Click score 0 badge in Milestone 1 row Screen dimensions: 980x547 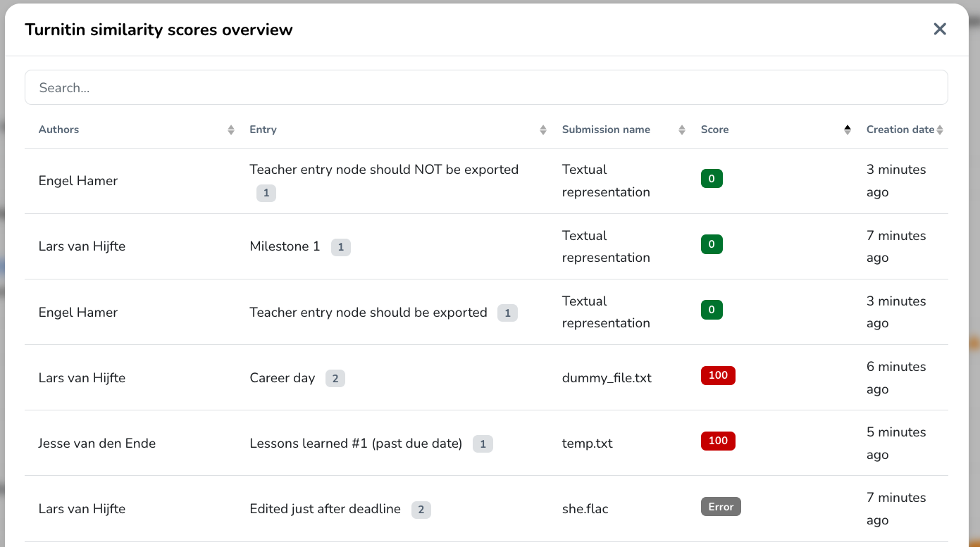click(x=712, y=244)
